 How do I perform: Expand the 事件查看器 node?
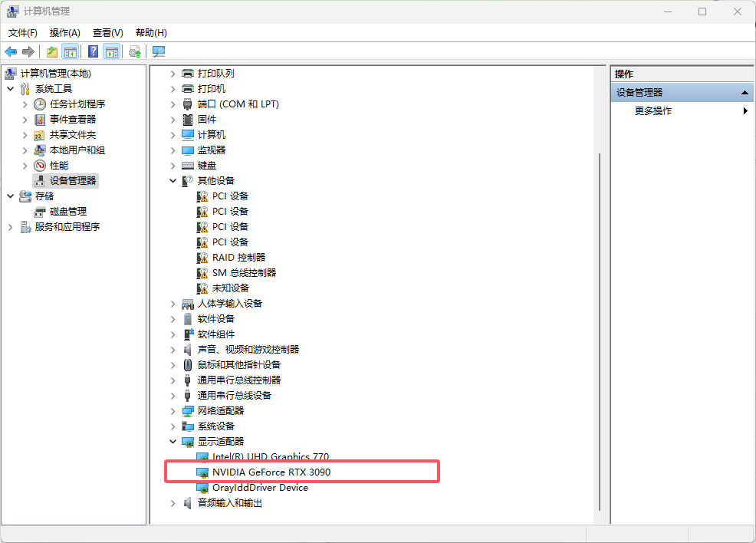coord(25,120)
